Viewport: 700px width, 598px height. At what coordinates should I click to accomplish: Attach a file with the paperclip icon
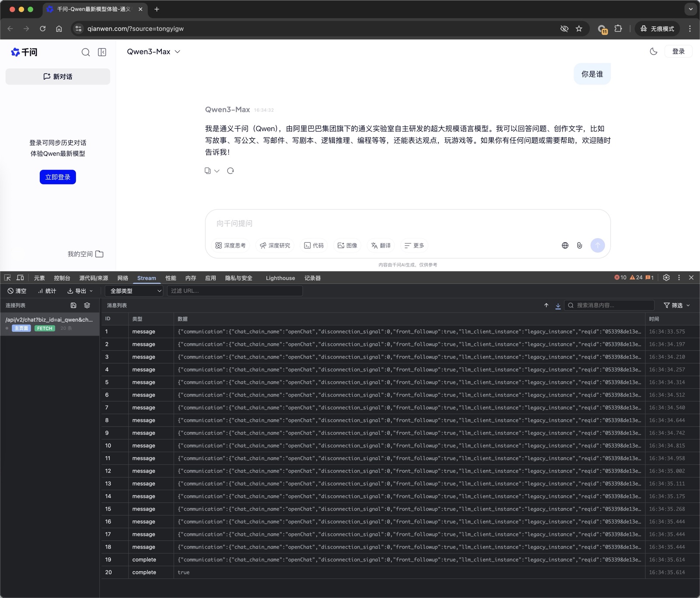(x=580, y=246)
